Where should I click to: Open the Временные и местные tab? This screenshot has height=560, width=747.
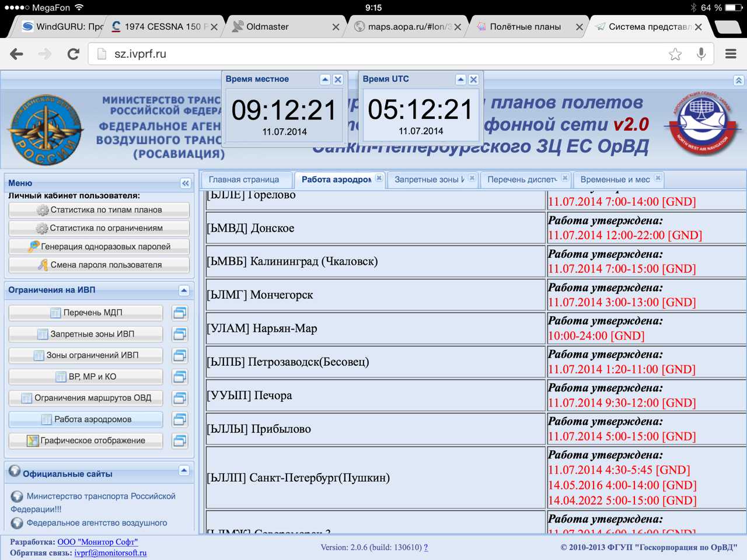point(615,180)
